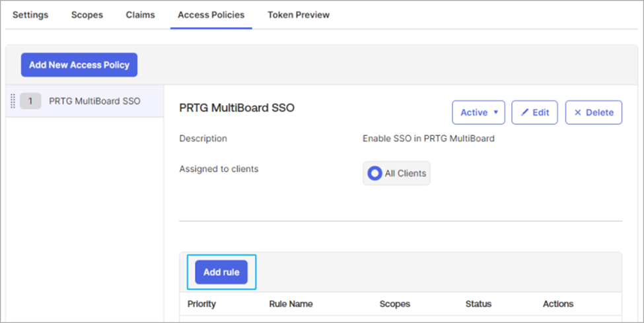Edit the PRTG MultiBoard SSO policy
The image size is (644, 323).
pyautogui.click(x=534, y=112)
